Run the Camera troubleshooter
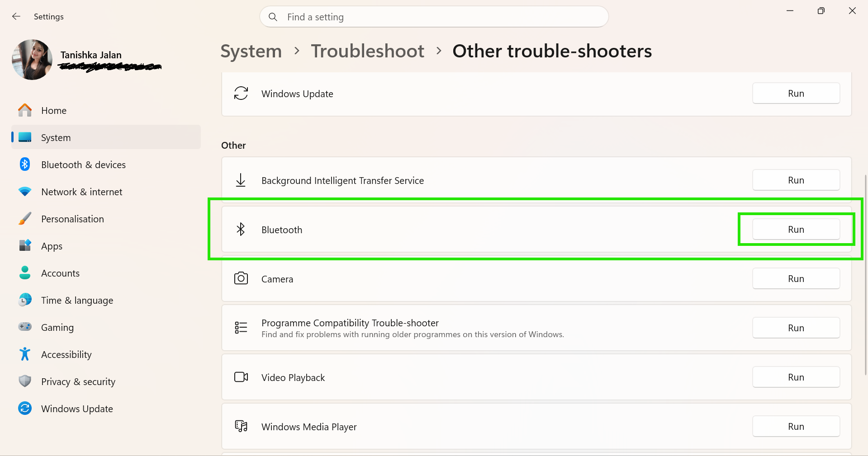This screenshot has width=868, height=456. pos(796,278)
